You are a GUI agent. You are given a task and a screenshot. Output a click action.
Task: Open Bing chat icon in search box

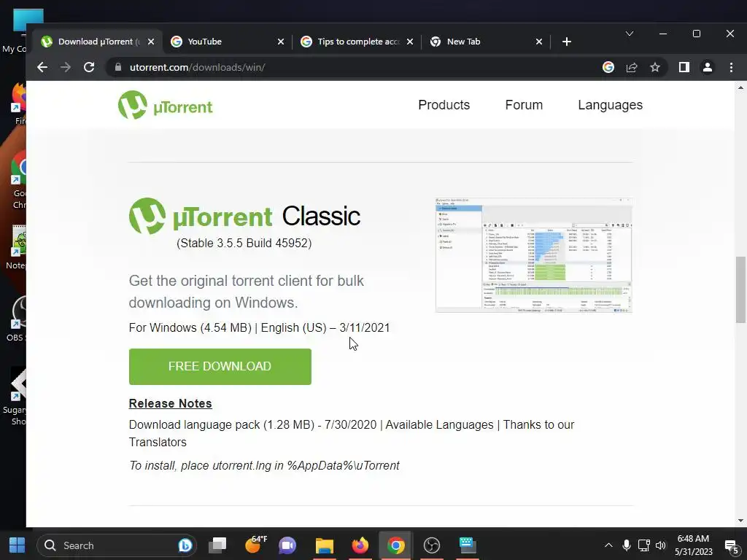pyautogui.click(x=185, y=545)
